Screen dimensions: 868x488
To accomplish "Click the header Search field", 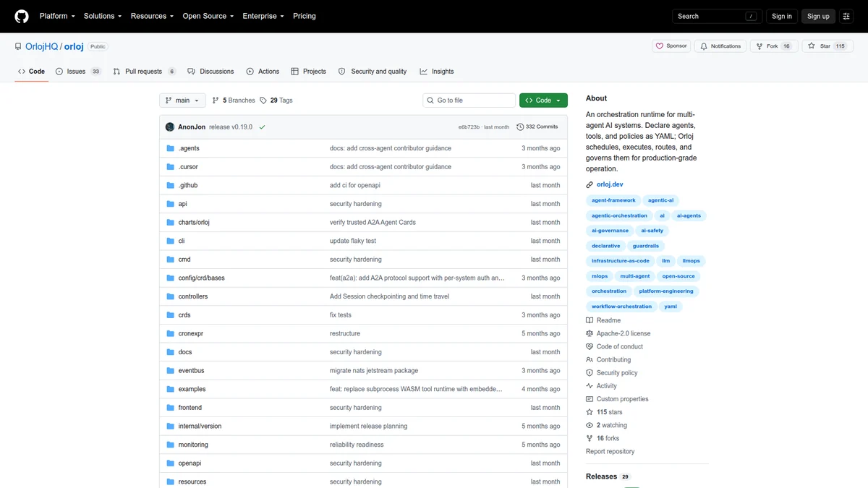I will click(x=717, y=16).
